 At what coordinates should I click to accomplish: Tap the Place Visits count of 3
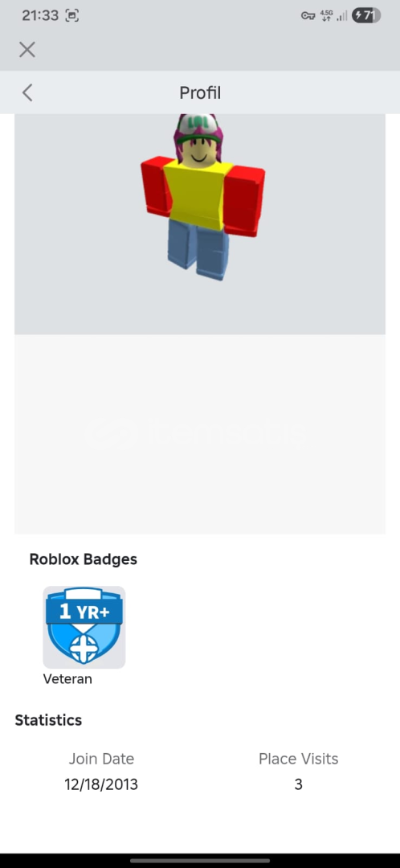tap(298, 784)
